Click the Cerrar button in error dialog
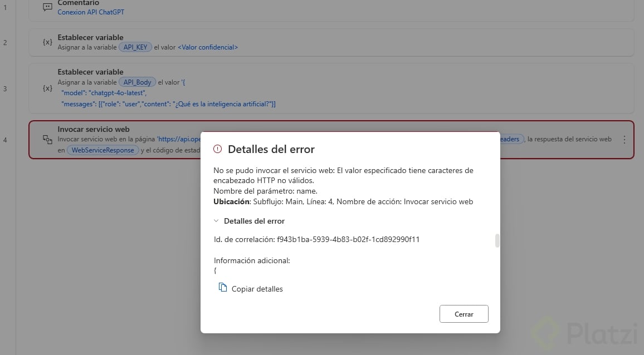This screenshot has width=644, height=355. (464, 314)
